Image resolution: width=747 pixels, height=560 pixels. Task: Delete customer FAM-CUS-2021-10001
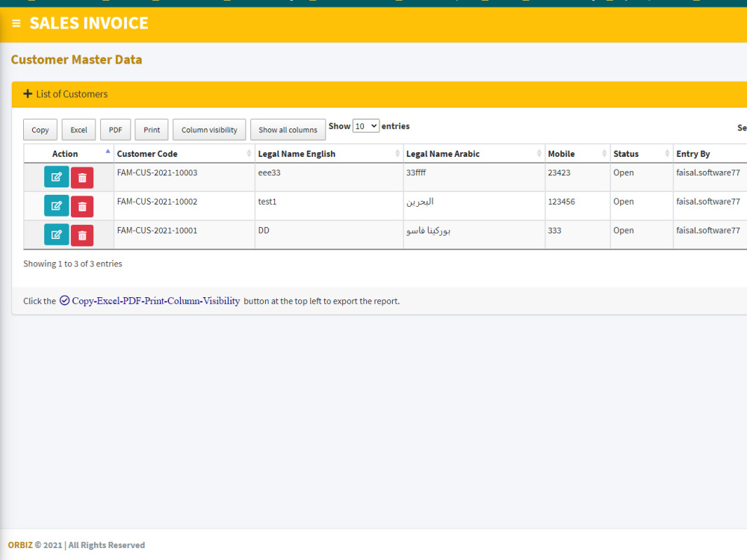[x=82, y=235]
